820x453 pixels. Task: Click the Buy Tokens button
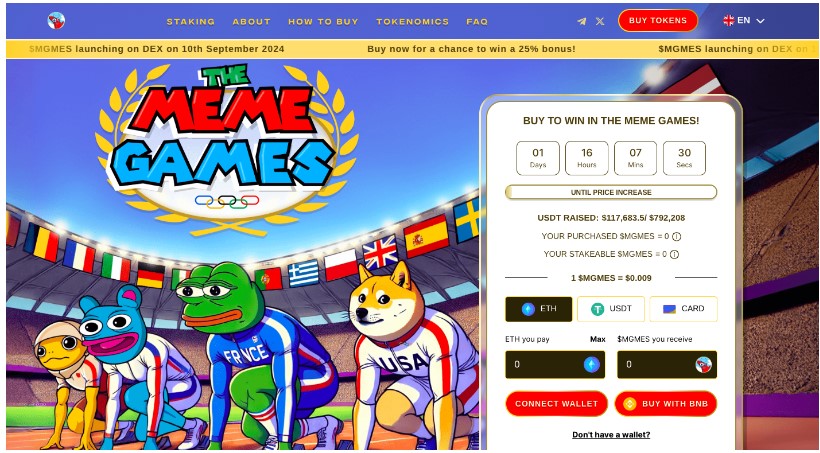658,20
